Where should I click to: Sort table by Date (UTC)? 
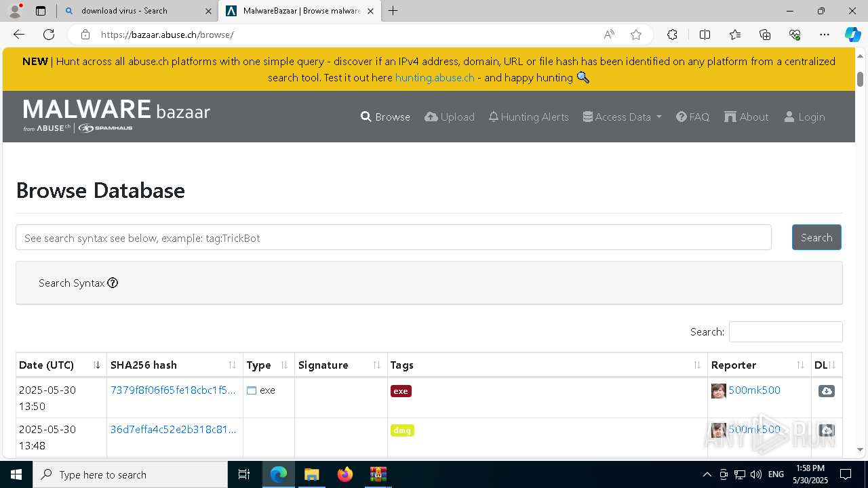click(x=61, y=365)
